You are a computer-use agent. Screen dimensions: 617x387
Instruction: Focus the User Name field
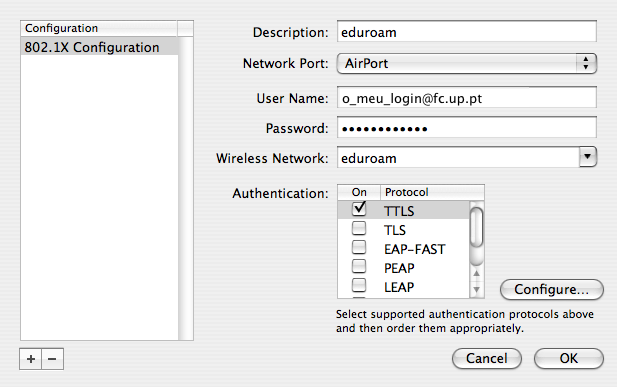click(467, 98)
